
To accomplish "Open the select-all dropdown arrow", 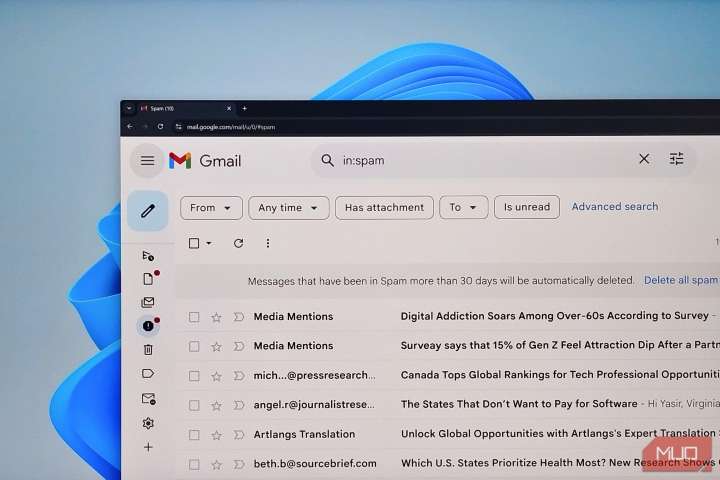I will click(x=209, y=243).
